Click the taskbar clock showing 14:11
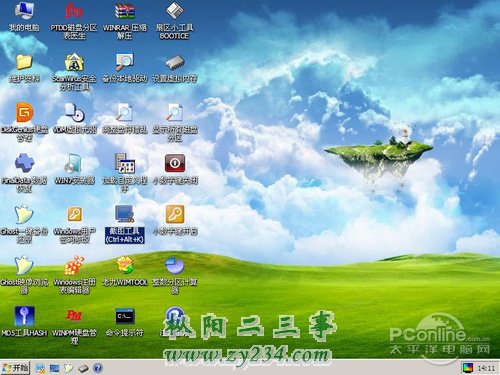Image resolution: width=500 pixels, height=375 pixels. [486, 368]
